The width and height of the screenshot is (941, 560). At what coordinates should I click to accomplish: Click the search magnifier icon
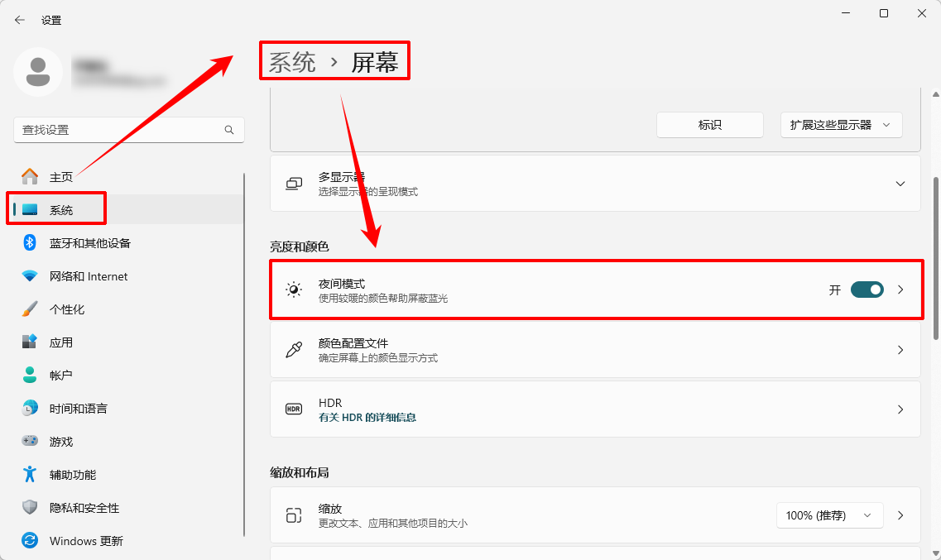228,130
